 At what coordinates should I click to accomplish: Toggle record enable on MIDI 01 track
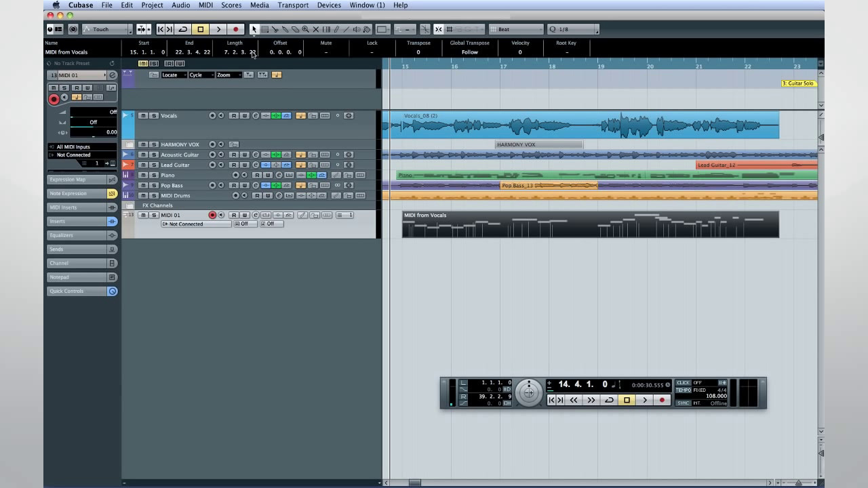(x=212, y=215)
